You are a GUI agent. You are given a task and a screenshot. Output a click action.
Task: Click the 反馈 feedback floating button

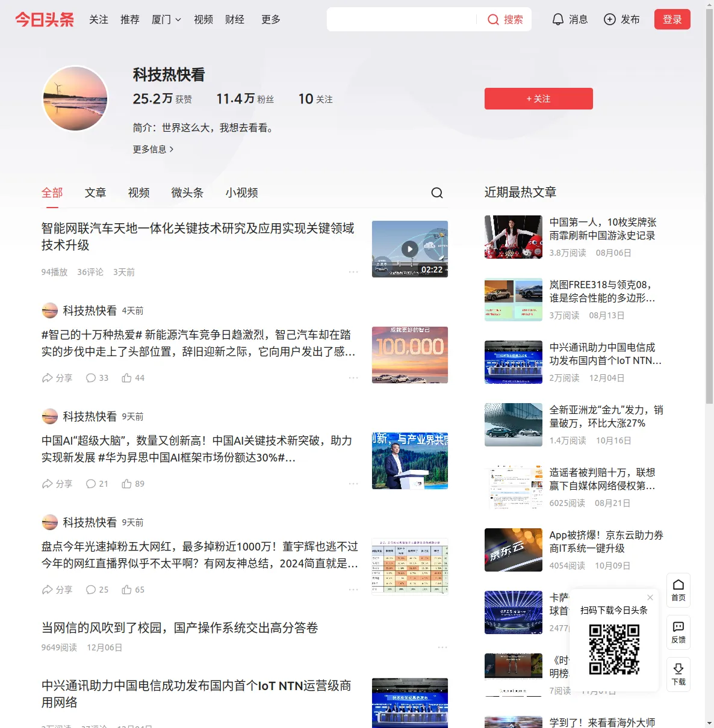coord(678,632)
